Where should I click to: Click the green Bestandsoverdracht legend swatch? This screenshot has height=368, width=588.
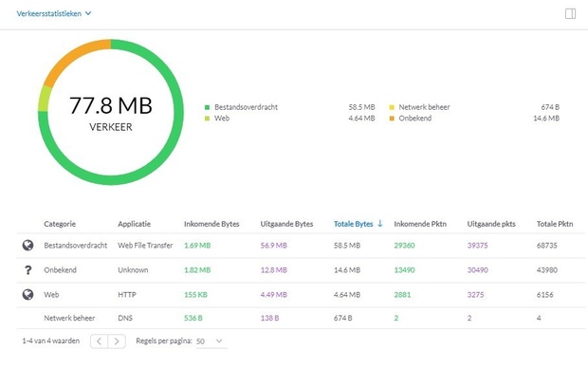pyautogui.click(x=207, y=107)
